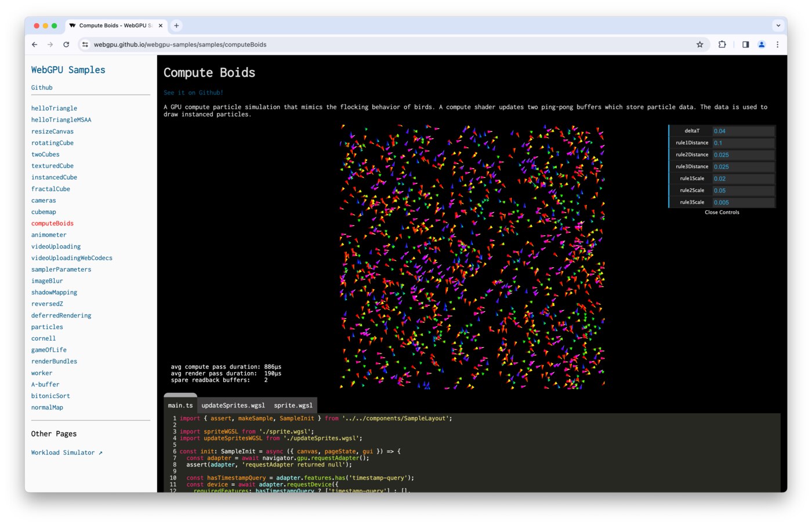
Task: Select the Compute Boids browser tab
Action: pos(115,25)
